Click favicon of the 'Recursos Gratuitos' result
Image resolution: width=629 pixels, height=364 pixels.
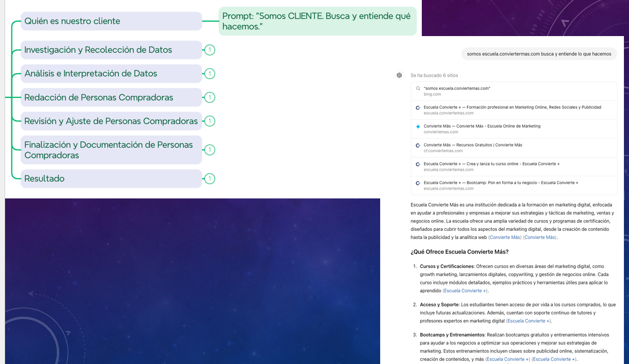418,145
